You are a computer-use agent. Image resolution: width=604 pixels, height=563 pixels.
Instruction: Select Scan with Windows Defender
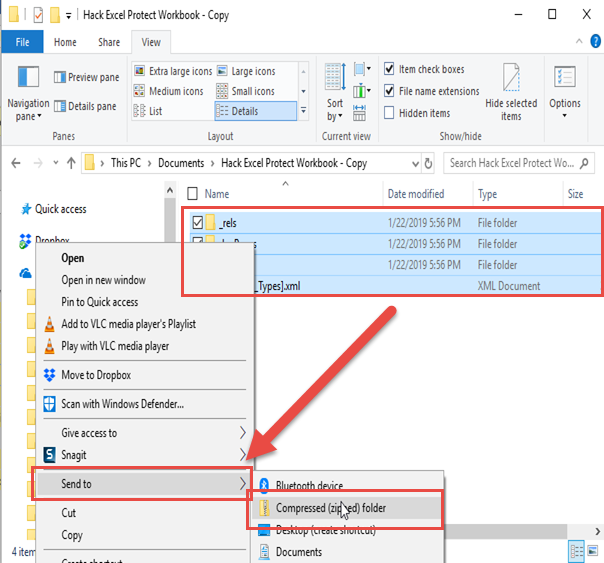coord(122,404)
